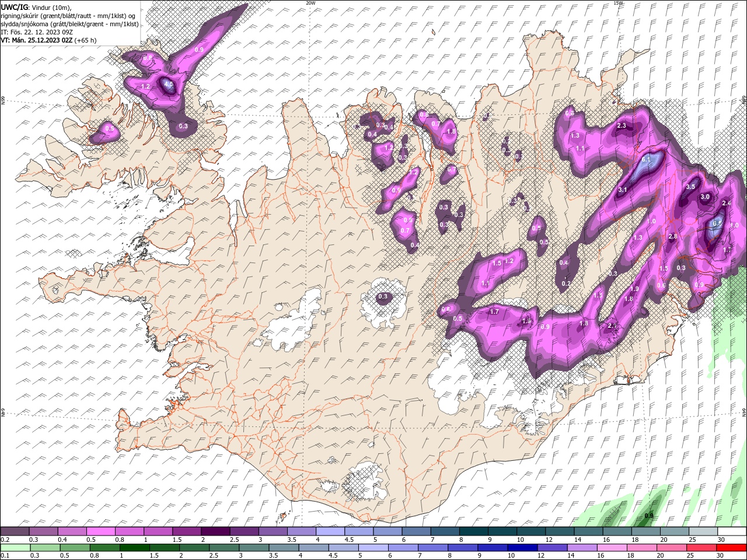This screenshot has height=560, width=747.
Task: Click the '30' label on the rain scale
Action: pos(720,556)
